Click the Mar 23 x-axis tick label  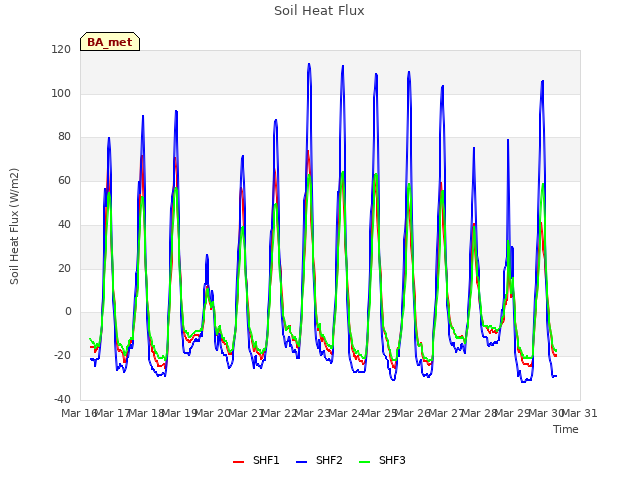click(x=313, y=413)
